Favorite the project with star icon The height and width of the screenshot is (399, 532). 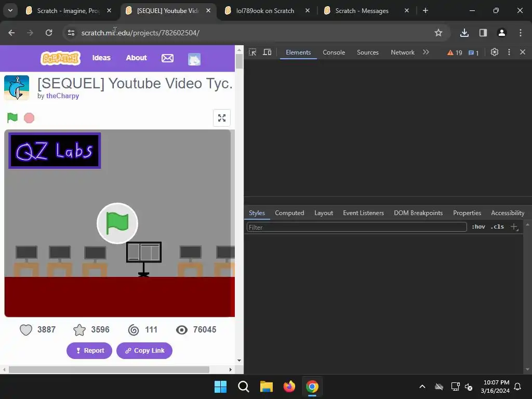tap(79, 330)
